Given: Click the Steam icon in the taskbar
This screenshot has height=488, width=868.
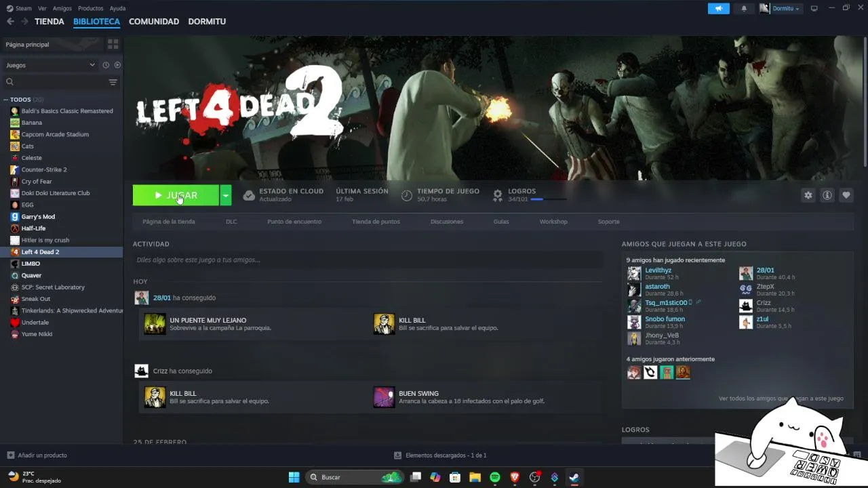Looking at the screenshot, I should click(x=574, y=477).
